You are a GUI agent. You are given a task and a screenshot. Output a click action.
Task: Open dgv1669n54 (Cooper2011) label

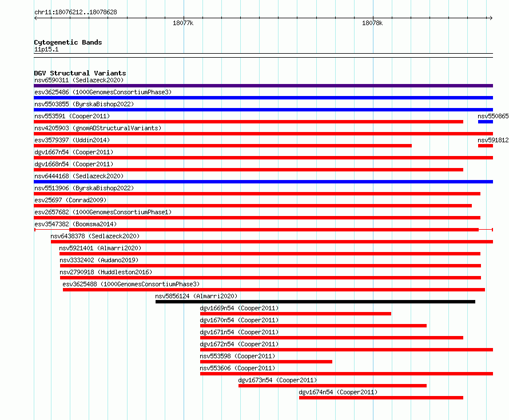pos(239,308)
